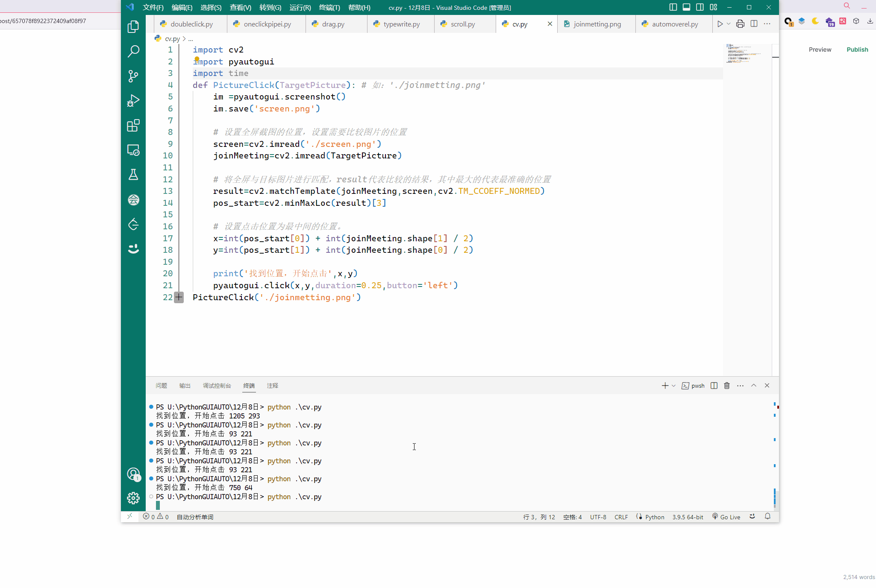Image resolution: width=876 pixels, height=588 pixels.
Task: Click the smiley face icon in the activity bar
Action: (x=133, y=249)
